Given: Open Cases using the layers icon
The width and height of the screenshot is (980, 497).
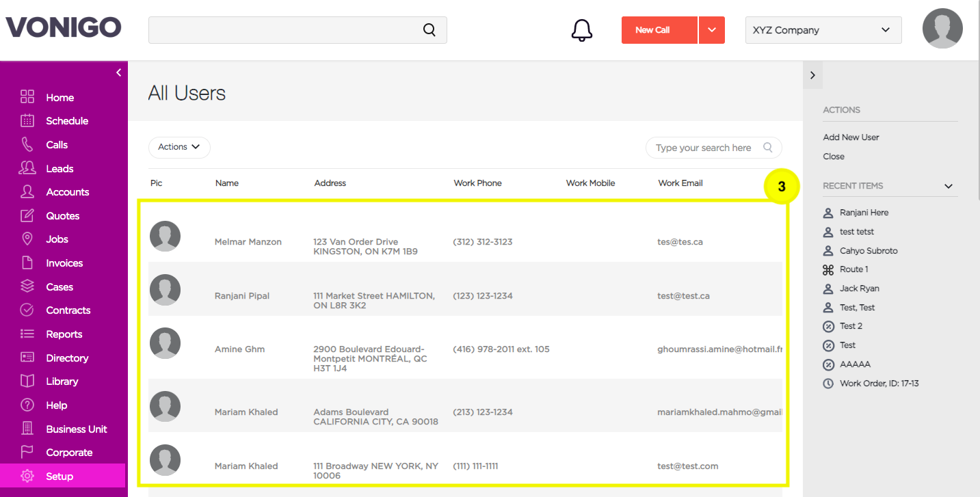Looking at the screenshot, I should (27, 286).
